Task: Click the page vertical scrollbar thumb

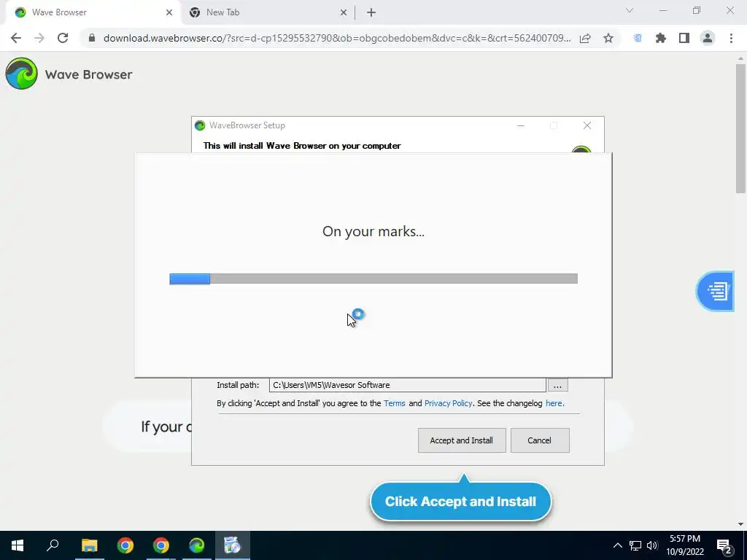Action: coord(740,128)
